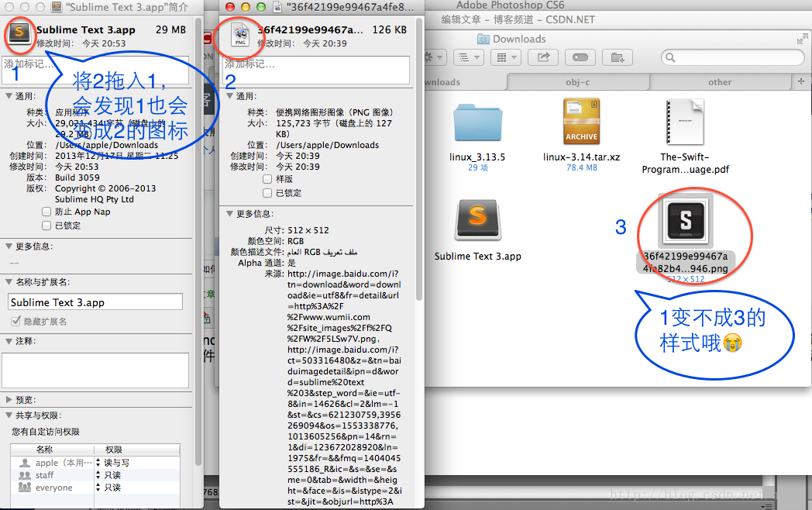Select the Sublime Text 3.app icon in Finder

(x=477, y=220)
